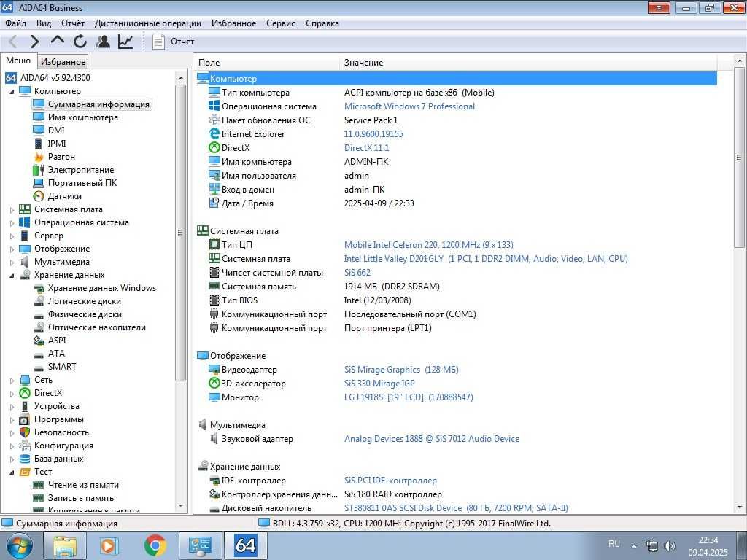This screenshot has height=560, width=747.
Task: Select Имя компьютера in the tree
Action: click(x=83, y=117)
